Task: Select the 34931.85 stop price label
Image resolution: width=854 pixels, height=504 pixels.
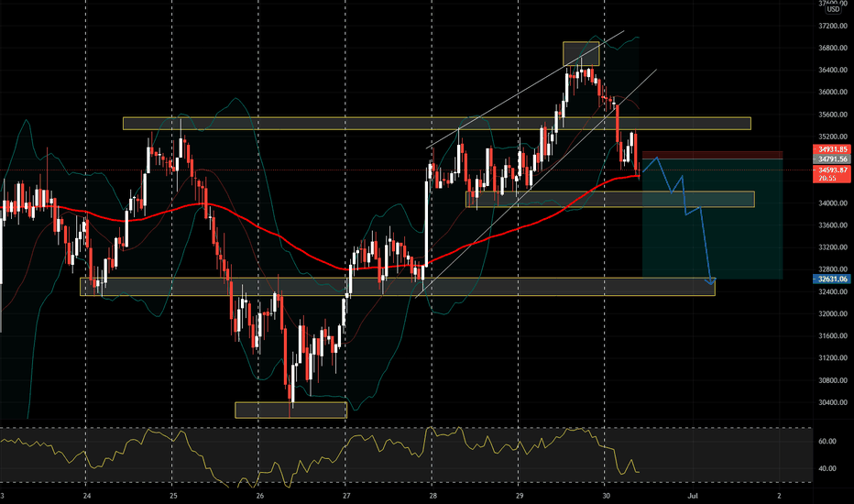Action: click(832, 149)
